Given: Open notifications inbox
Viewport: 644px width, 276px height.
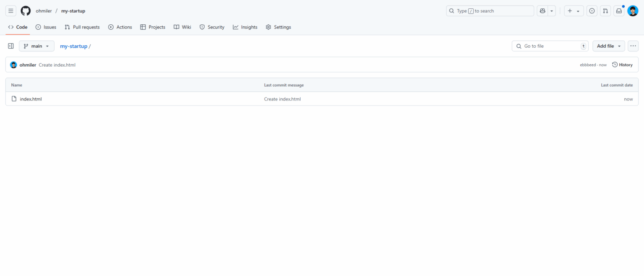Looking at the screenshot, I should 619,10.
